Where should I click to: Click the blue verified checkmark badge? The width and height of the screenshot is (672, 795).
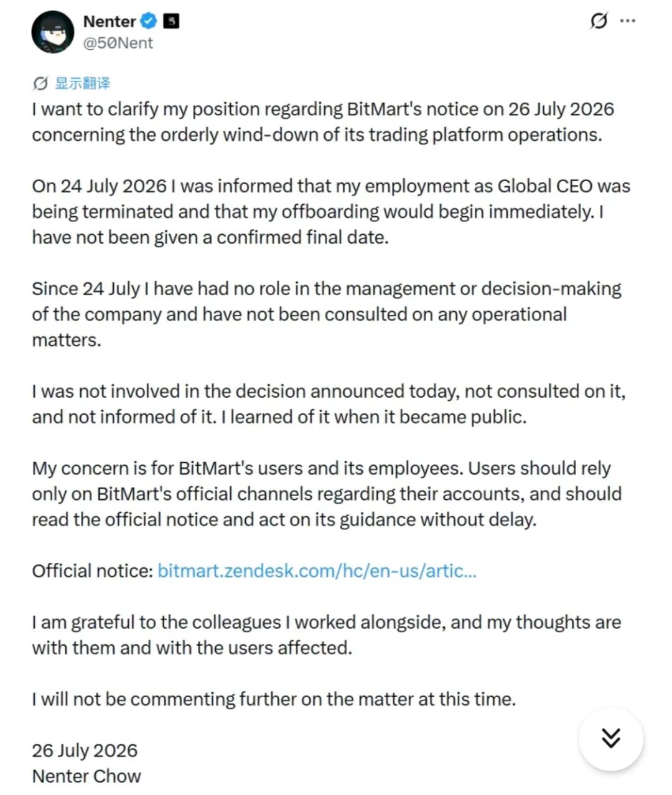click(x=149, y=21)
